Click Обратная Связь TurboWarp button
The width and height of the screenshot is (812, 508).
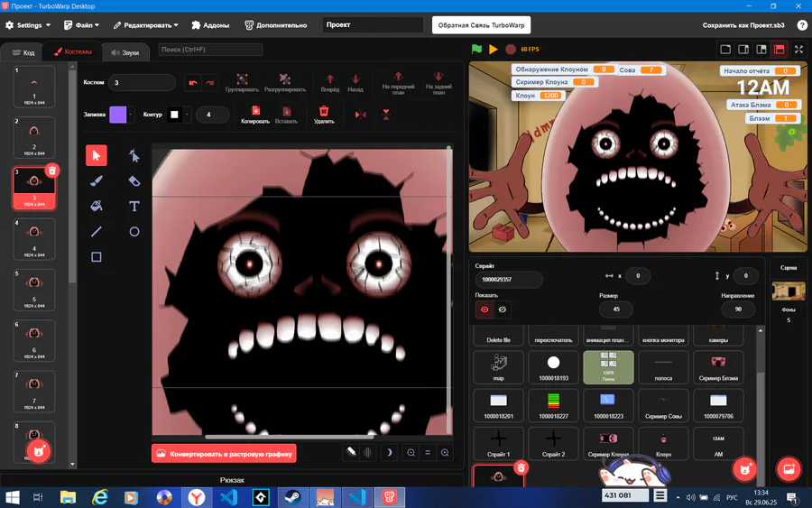click(481, 25)
